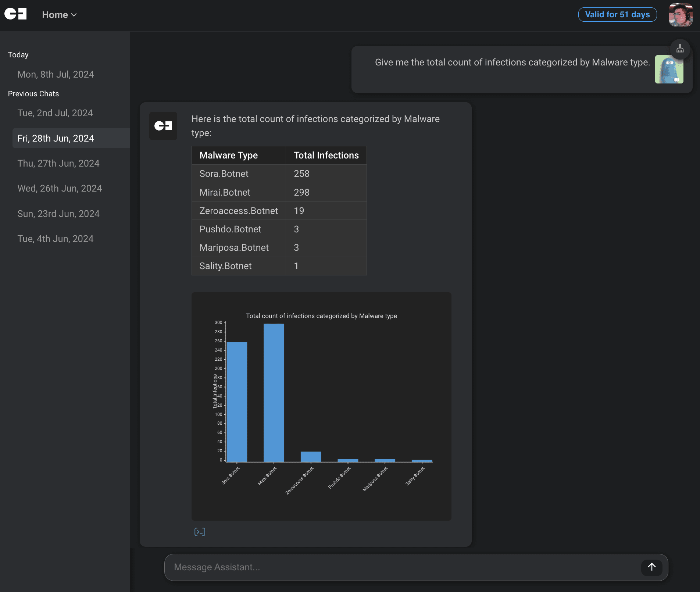Click the clear chat broom icon

point(680,49)
